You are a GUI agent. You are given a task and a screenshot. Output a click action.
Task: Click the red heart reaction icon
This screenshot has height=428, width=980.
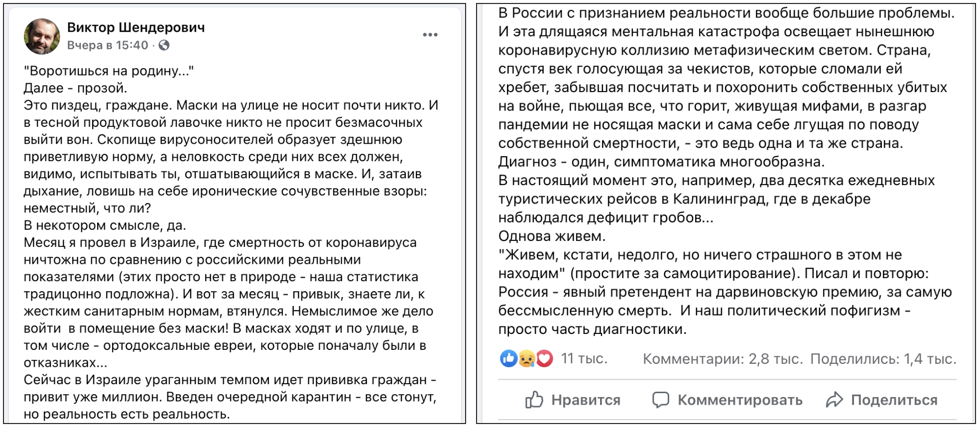point(544,358)
